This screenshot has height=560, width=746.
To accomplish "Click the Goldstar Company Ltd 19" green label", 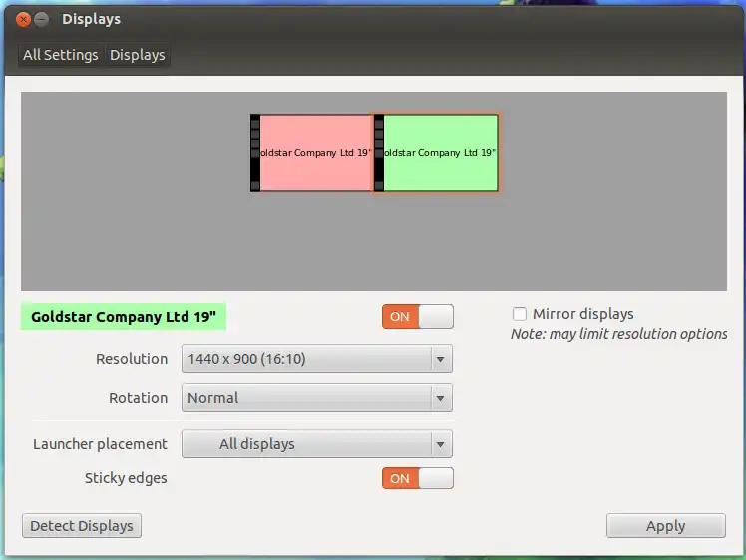I will (124, 317).
